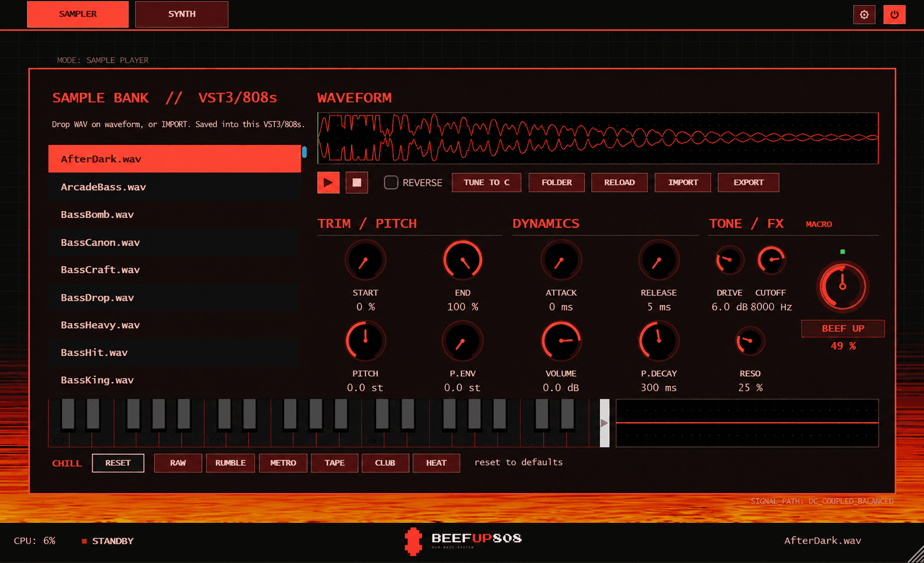Select BassKing.wav sample
924x563 pixels.
click(x=174, y=380)
